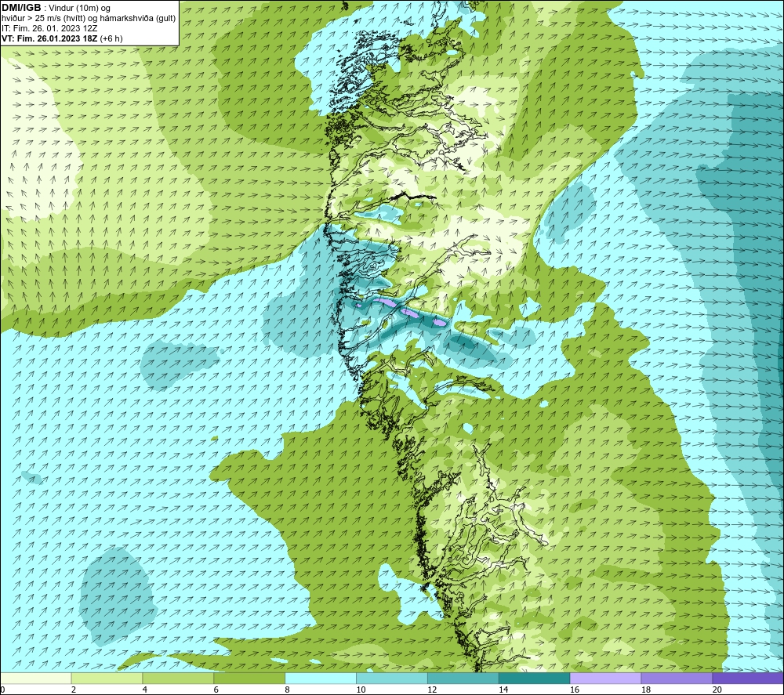Click the 18–20 m/s purple legend swatch
Screen dimensions: 784x695
677,678
